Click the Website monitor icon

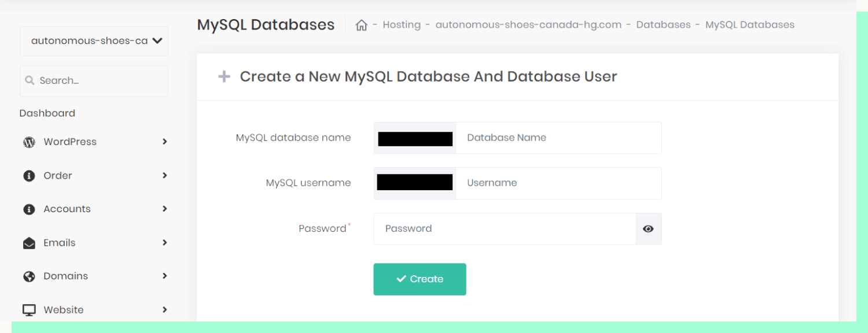[29, 310]
